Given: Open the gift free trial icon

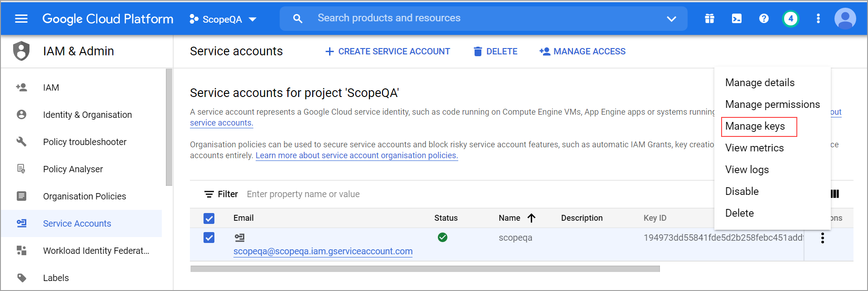Looking at the screenshot, I should click(709, 19).
